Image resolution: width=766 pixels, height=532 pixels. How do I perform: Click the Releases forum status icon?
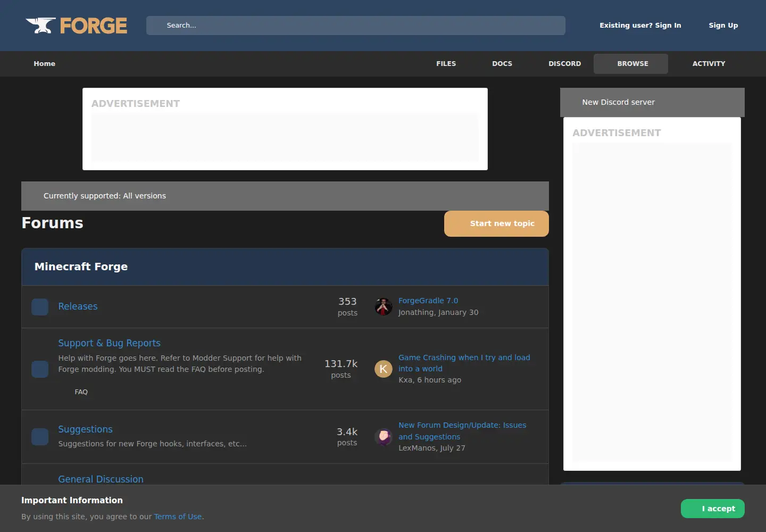pyautogui.click(x=40, y=307)
